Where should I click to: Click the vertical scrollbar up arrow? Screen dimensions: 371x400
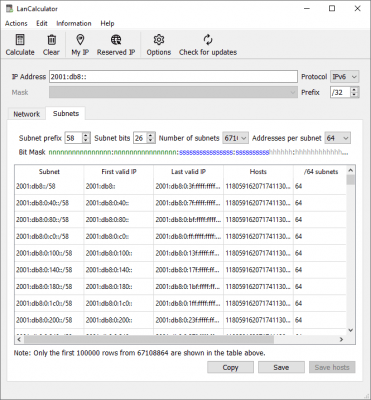pyautogui.click(x=351, y=170)
